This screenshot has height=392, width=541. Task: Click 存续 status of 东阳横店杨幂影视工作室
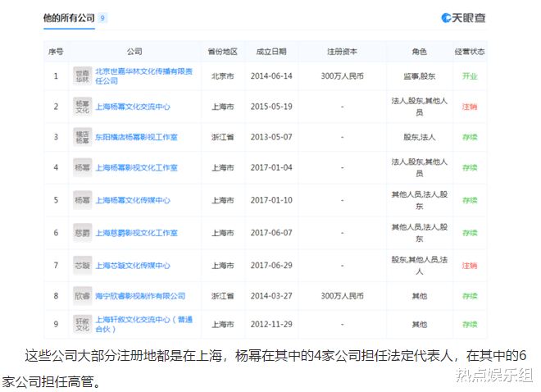coord(470,137)
